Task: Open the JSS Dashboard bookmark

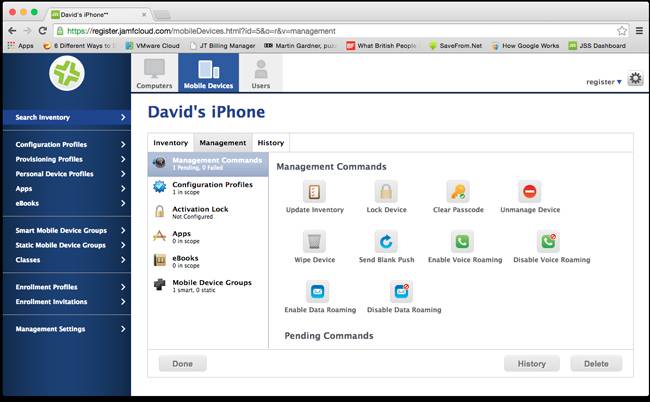Action: point(597,46)
